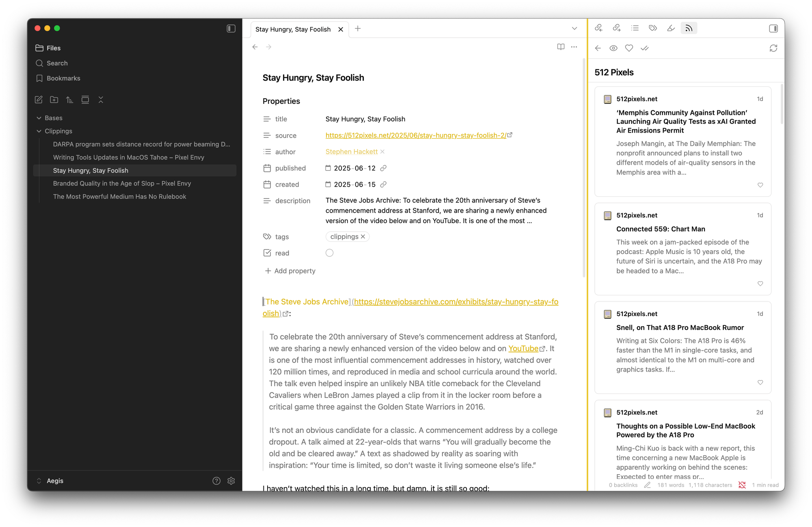Click the 0 backlinks status bar item

point(623,485)
